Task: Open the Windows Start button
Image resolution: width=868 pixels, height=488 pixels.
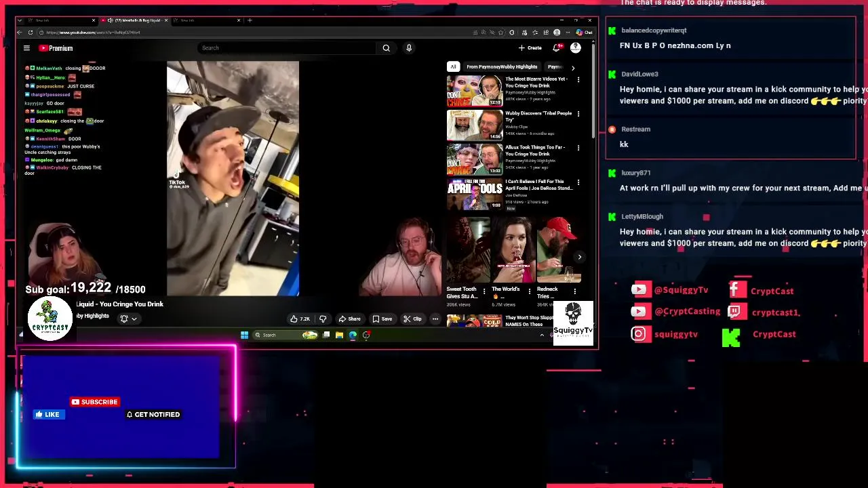Action: [x=244, y=335]
